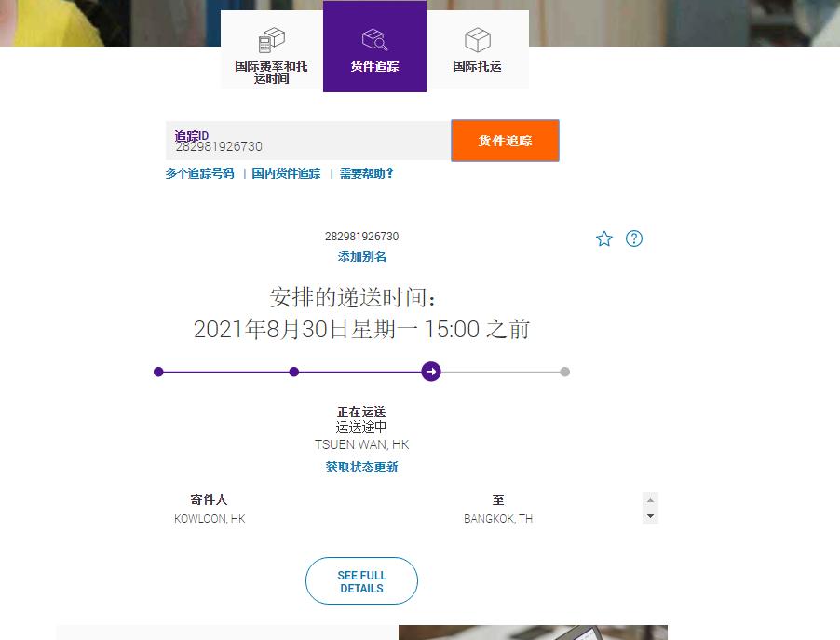Click the 需要帮助 link
The height and width of the screenshot is (640, 840).
pyautogui.click(x=364, y=173)
